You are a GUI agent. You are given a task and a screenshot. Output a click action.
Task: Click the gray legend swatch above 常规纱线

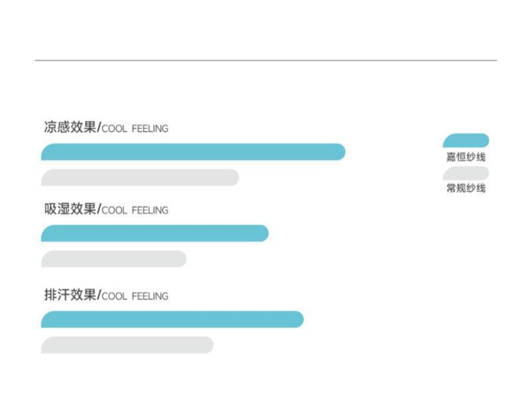[466, 173]
